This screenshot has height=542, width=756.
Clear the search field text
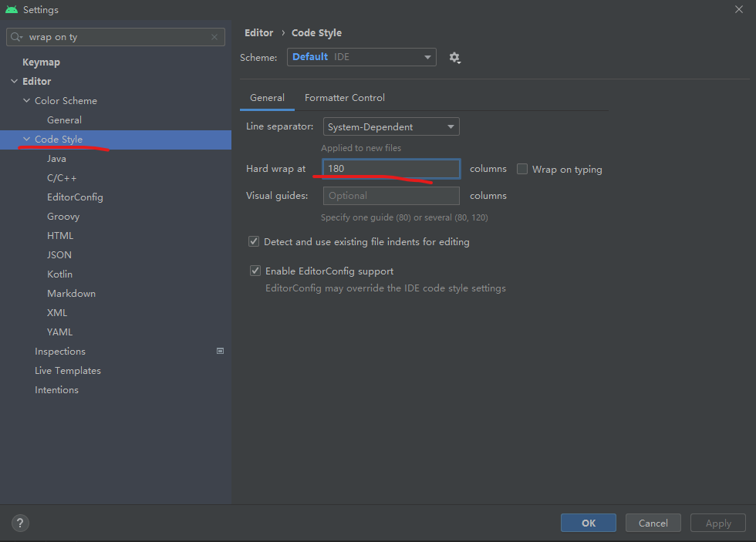click(x=214, y=37)
